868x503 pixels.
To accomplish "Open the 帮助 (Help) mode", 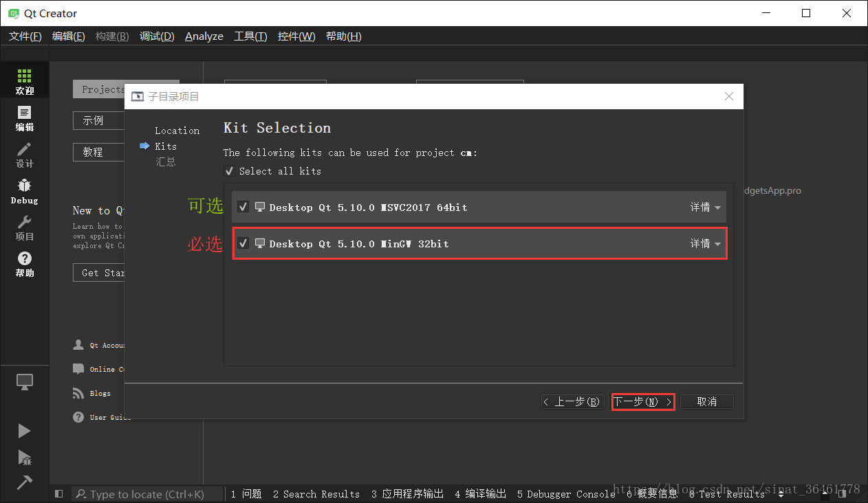I will (x=25, y=264).
